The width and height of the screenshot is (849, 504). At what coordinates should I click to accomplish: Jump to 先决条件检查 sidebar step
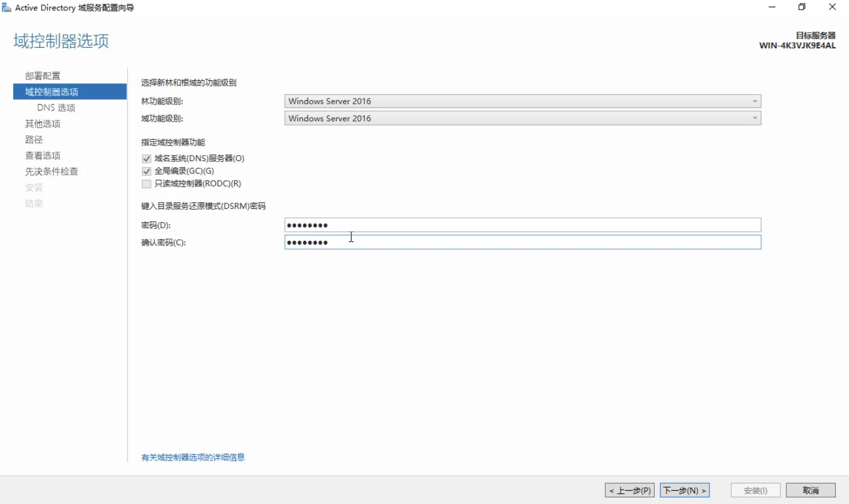(52, 171)
